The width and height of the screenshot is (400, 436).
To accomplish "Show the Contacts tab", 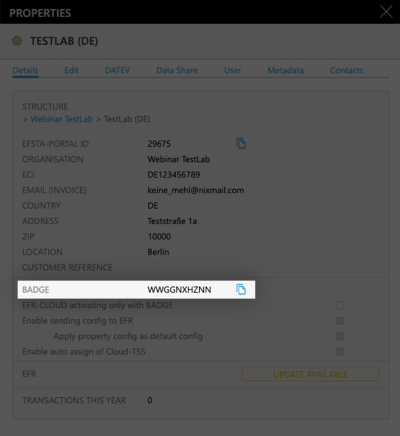I will [x=346, y=70].
